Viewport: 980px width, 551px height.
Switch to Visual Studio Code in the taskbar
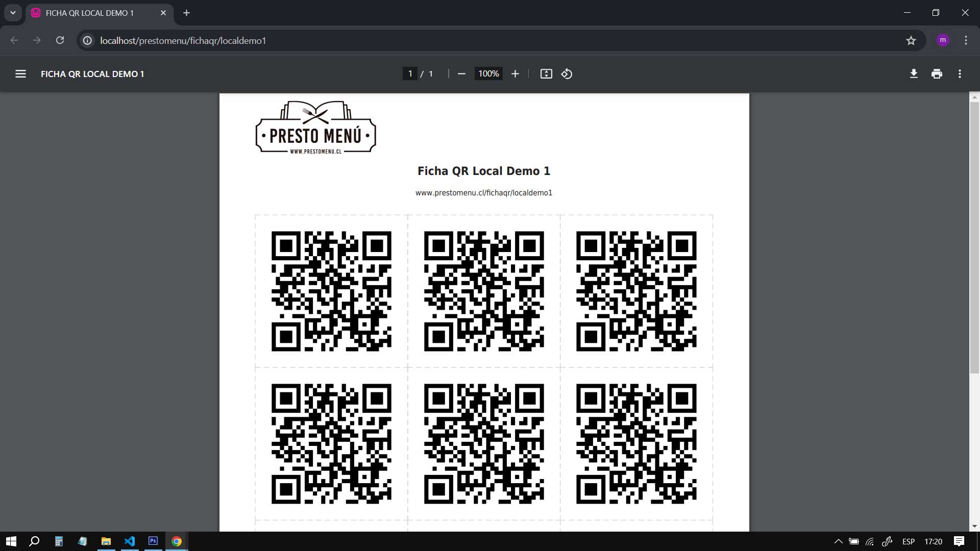pyautogui.click(x=130, y=541)
